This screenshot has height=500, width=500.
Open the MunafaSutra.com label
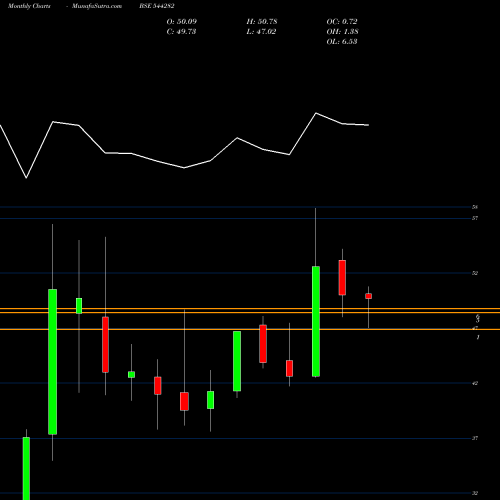(97, 6)
